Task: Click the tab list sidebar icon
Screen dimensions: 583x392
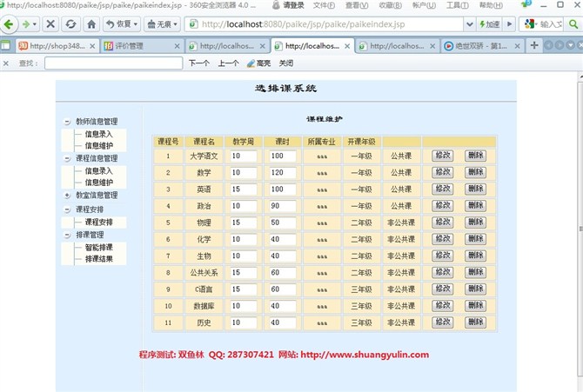Action: coord(6,46)
